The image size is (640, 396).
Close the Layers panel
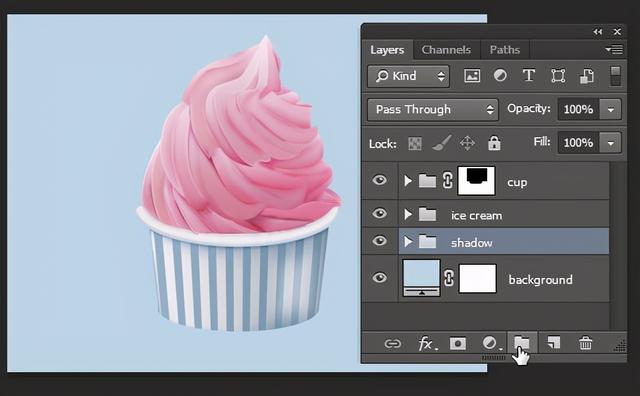(617, 31)
